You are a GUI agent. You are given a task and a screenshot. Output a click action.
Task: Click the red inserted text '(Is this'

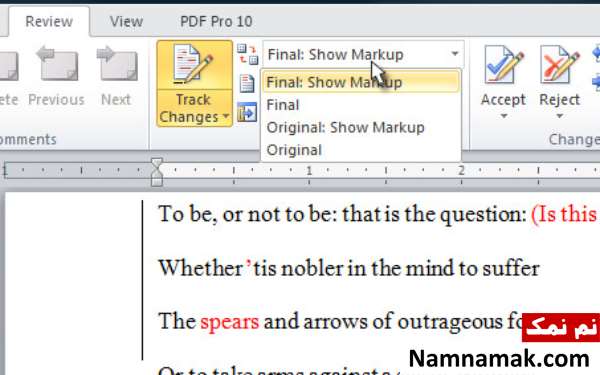pyautogui.click(x=564, y=214)
